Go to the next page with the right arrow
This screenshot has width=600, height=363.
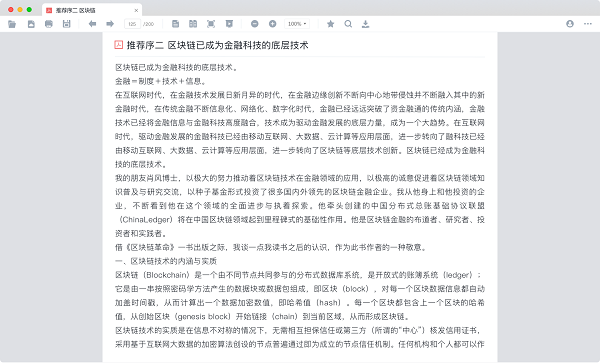(110, 24)
